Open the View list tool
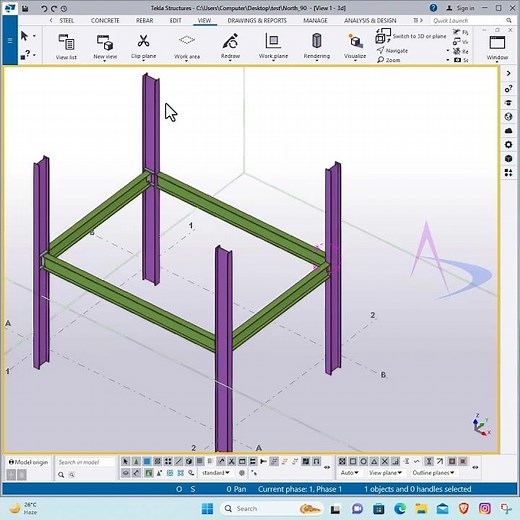This screenshot has height=520, width=520. [x=66, y=46]
